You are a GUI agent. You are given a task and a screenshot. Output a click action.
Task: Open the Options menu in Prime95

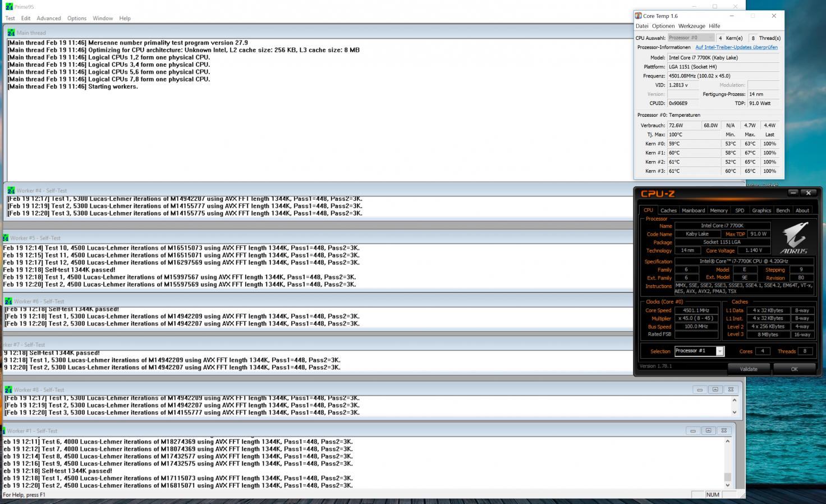coord(77,18)
